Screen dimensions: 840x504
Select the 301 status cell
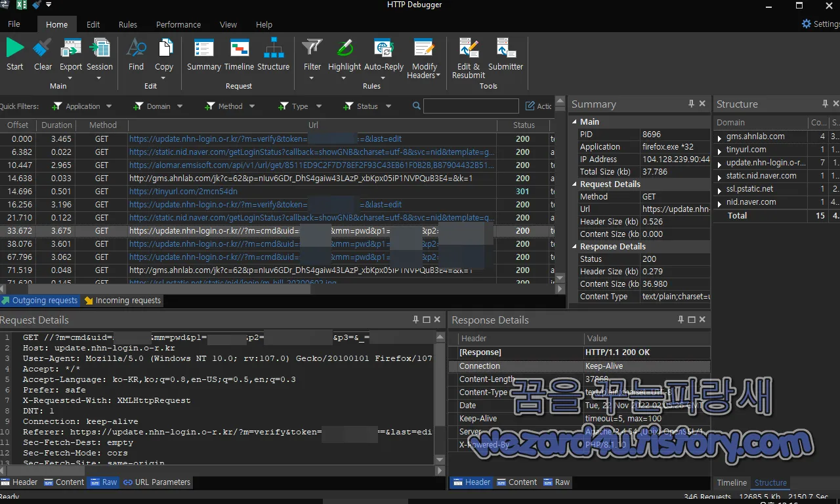click(522, 192)
